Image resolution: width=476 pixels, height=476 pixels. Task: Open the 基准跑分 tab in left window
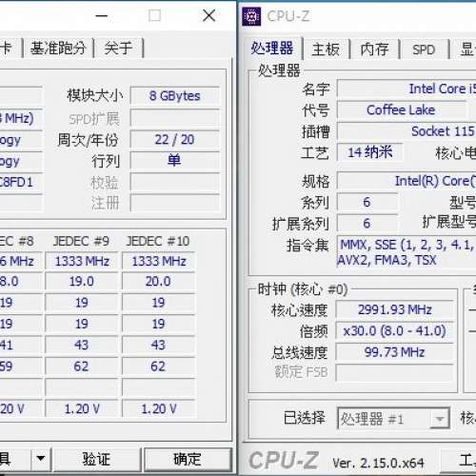click(x=58, y=49)
